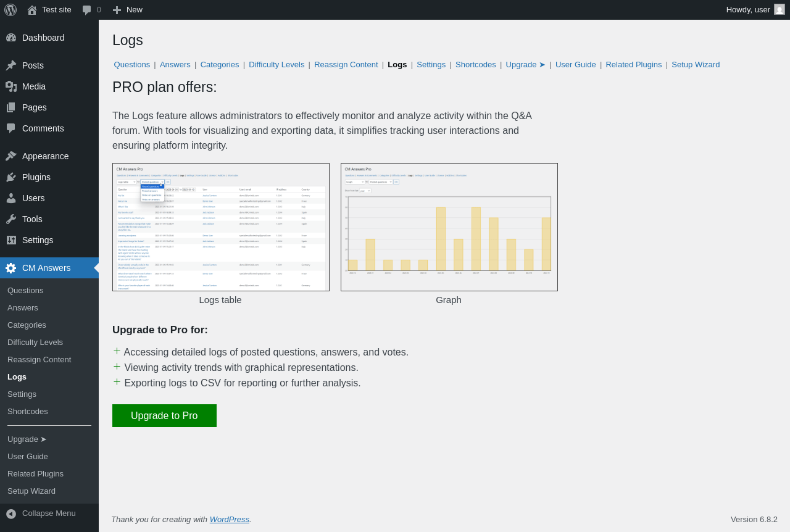The width and height of the screenshot is (790, 532).
Task: Click the Media icon in sidebar
Action: (11, 86)
